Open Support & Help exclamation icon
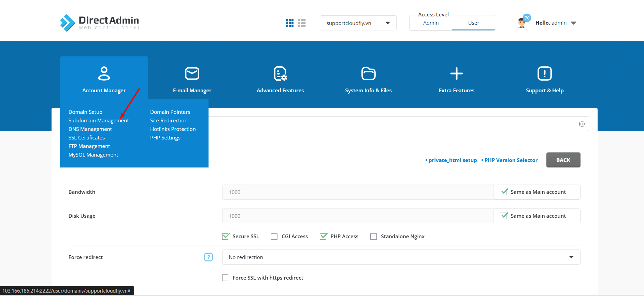 (544, 73)
